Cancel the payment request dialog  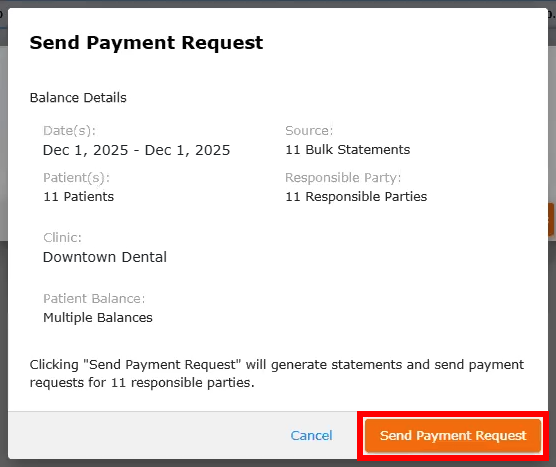(311, 435)
